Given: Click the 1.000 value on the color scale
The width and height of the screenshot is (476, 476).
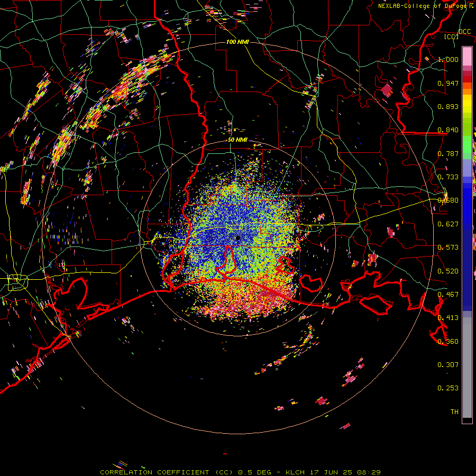Looking at the screenshot, I should [448, 59].
